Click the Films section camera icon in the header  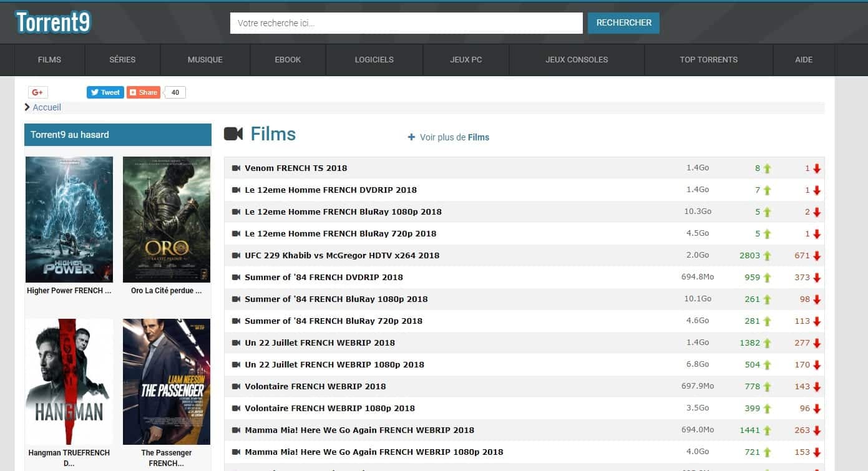pos(234,133)
